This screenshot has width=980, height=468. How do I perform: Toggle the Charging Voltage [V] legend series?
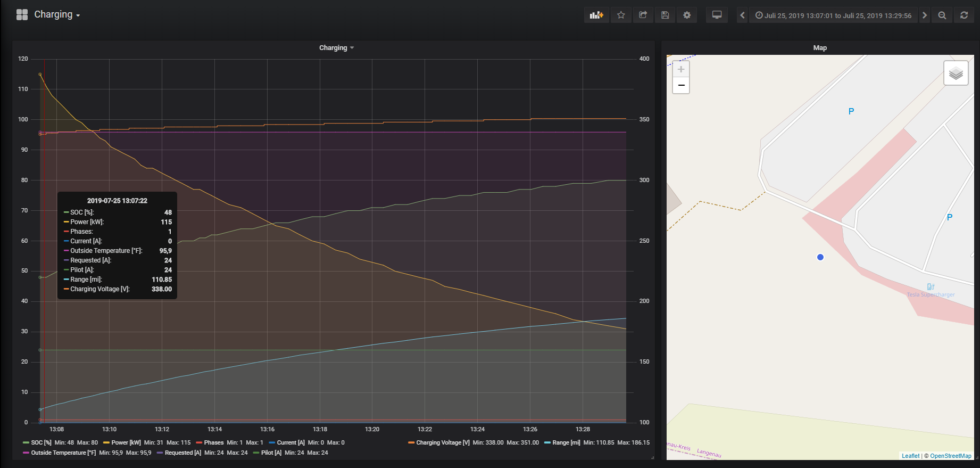point(443,442)
